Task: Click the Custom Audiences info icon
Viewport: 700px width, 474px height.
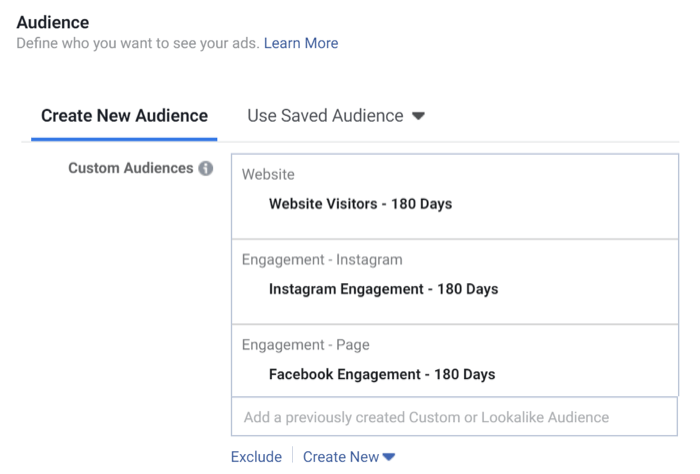Action: [206, 168]
